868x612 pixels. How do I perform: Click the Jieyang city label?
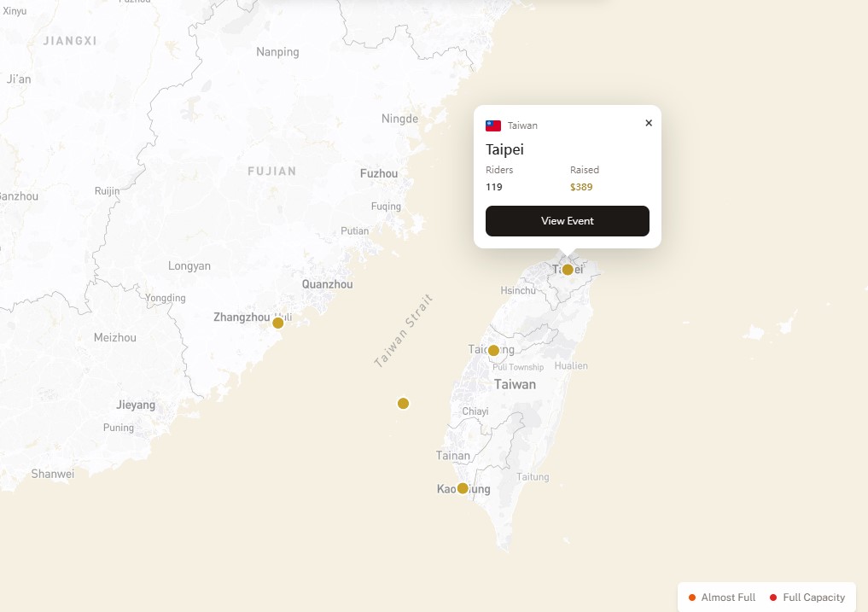click(136, 405)
